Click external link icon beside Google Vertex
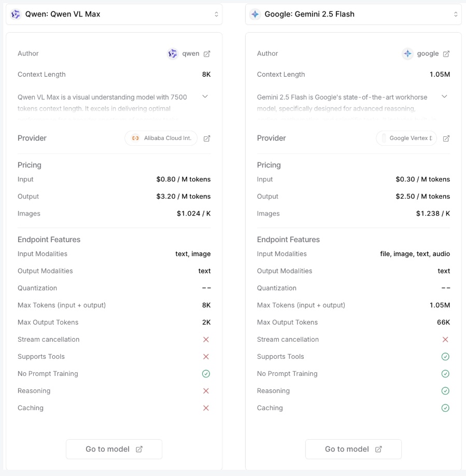This screenshot has height=476, width=466. pyautogui.click(x=446, y=138)
